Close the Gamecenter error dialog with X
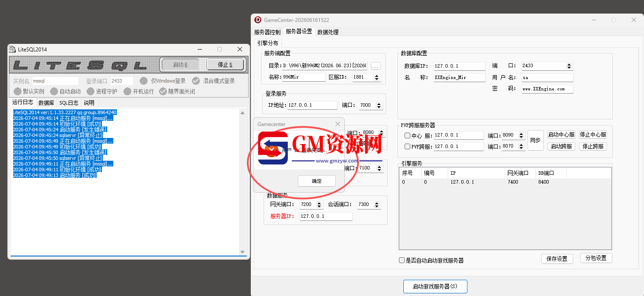Screen dimensions: 644x296 (337, 124)
